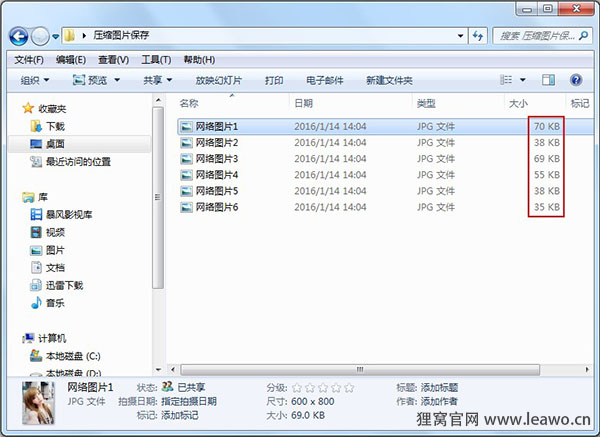Open the change view dropdown arrow

pyautogui.click(x=522, y=80)
